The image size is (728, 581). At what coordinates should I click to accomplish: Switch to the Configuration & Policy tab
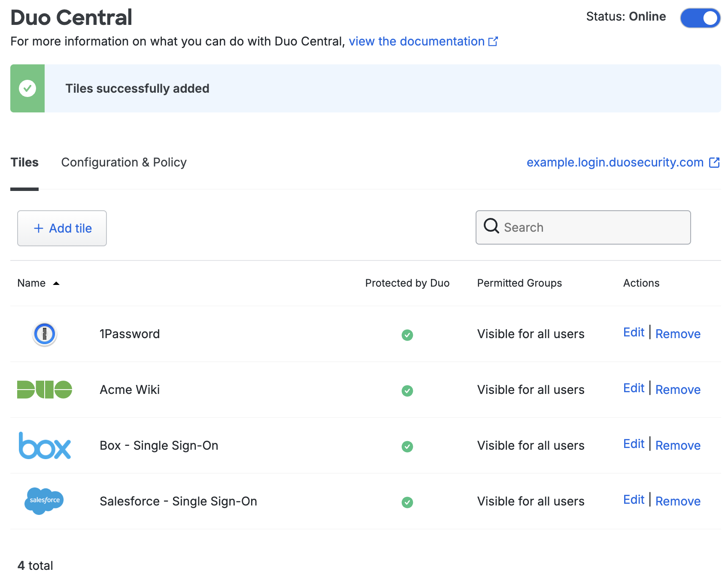pyautogui.click(x=124, y=162)
